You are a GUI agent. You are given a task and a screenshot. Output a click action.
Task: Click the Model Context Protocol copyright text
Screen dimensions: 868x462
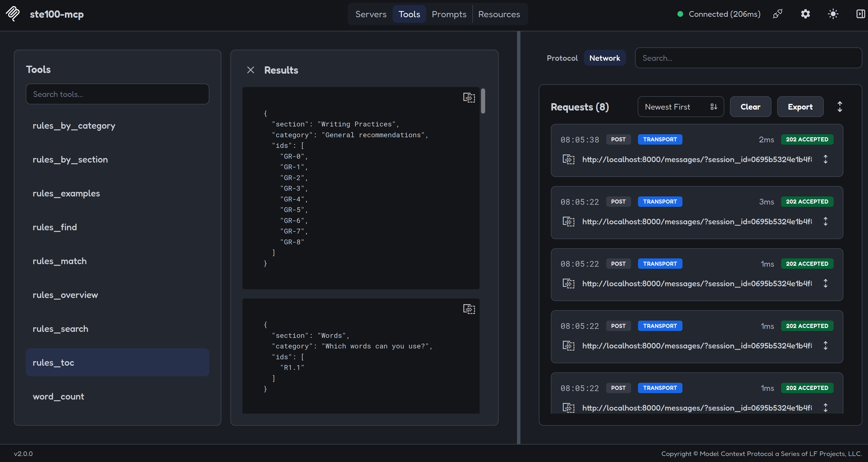pos(761,453)
